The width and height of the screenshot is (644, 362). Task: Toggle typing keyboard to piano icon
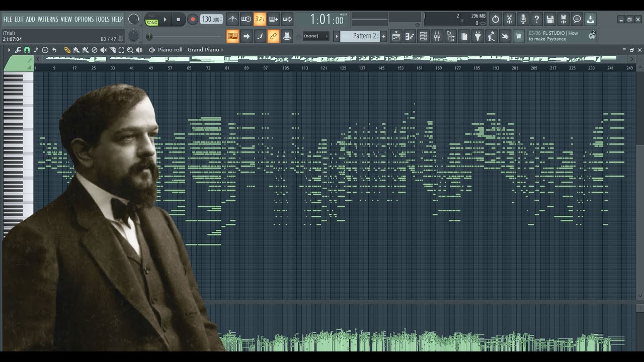click(232, 36)
